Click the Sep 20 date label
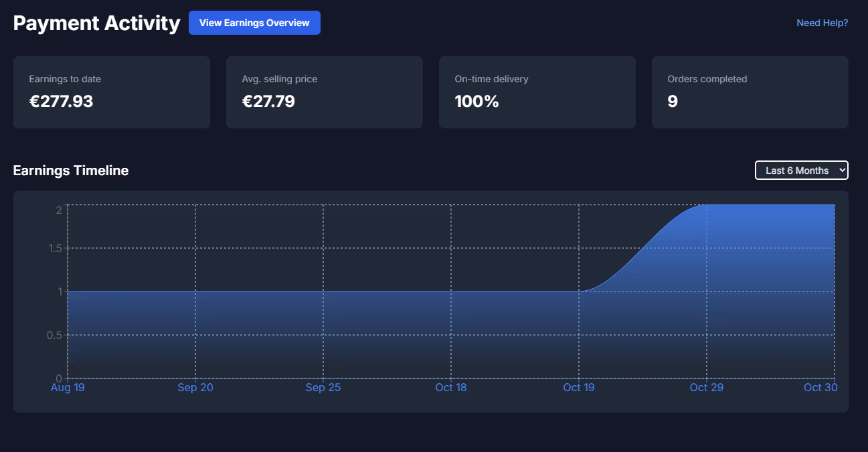The image size is (868, 452). click(195, 387)
